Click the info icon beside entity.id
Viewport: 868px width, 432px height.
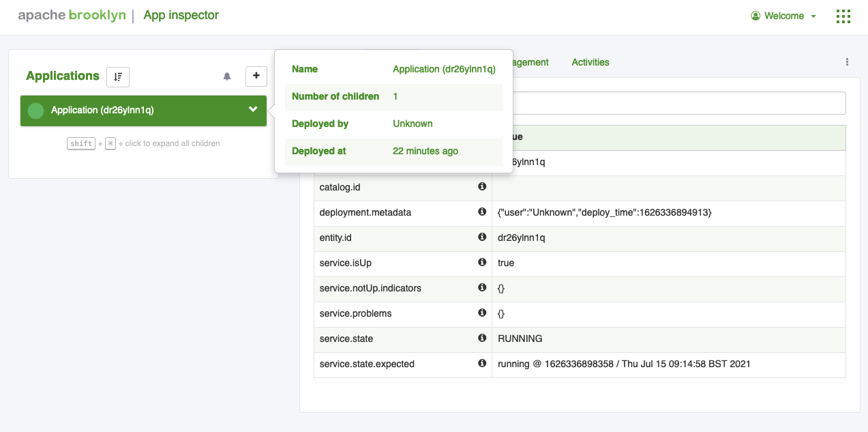pos(482,237)
